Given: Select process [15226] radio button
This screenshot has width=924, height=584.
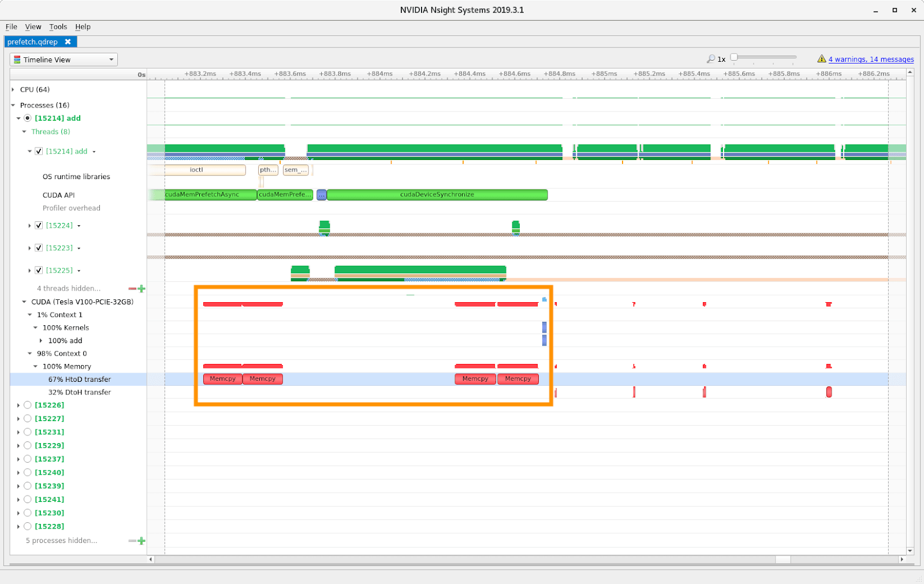Looking at the screenshot, I should (x=27, y=405).
